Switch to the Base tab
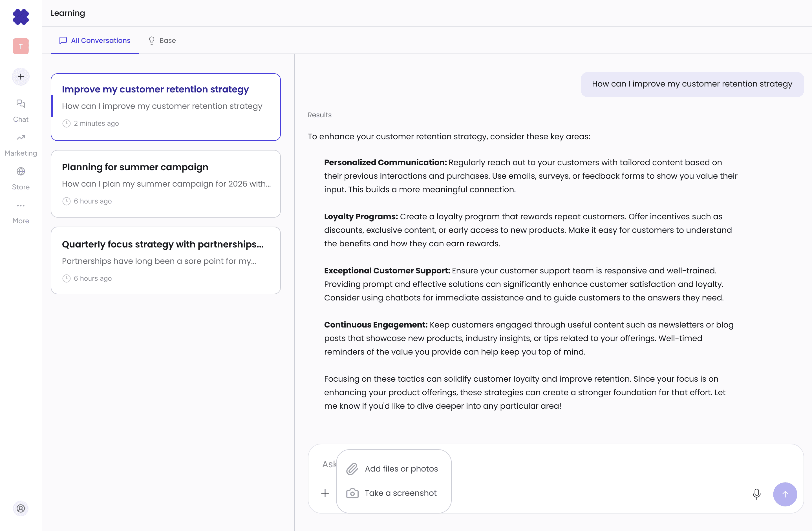 [162, 41]
